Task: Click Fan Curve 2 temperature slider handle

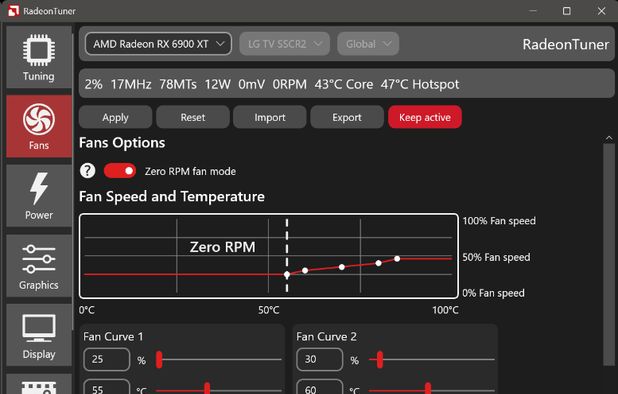Action: click(x=428, y=388)
